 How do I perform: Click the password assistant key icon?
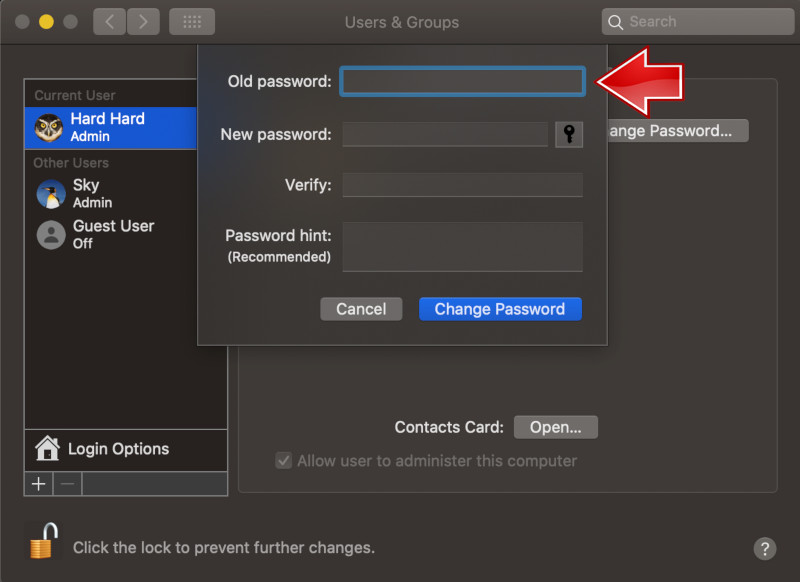coord(568,134)
